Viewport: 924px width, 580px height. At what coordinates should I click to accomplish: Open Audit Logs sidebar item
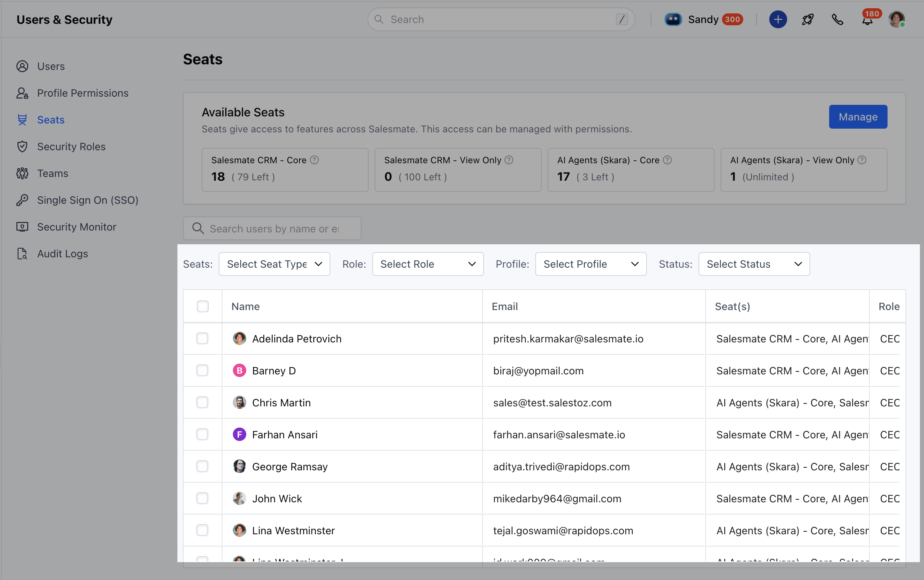62,254
